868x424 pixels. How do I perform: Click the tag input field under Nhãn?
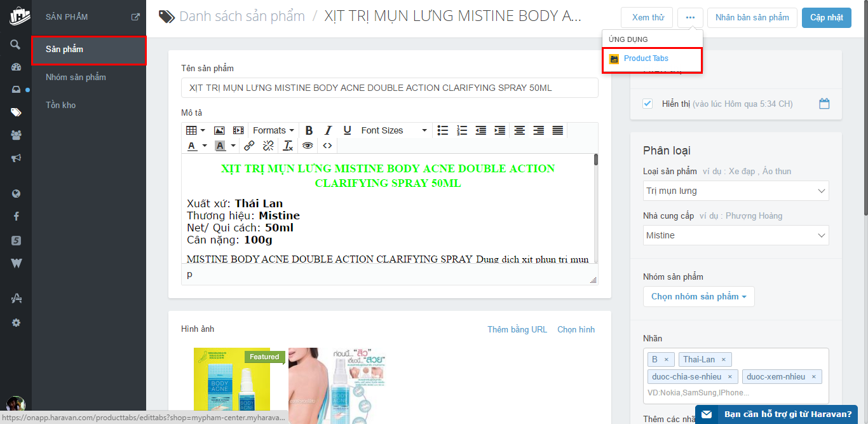coord(736,393)
